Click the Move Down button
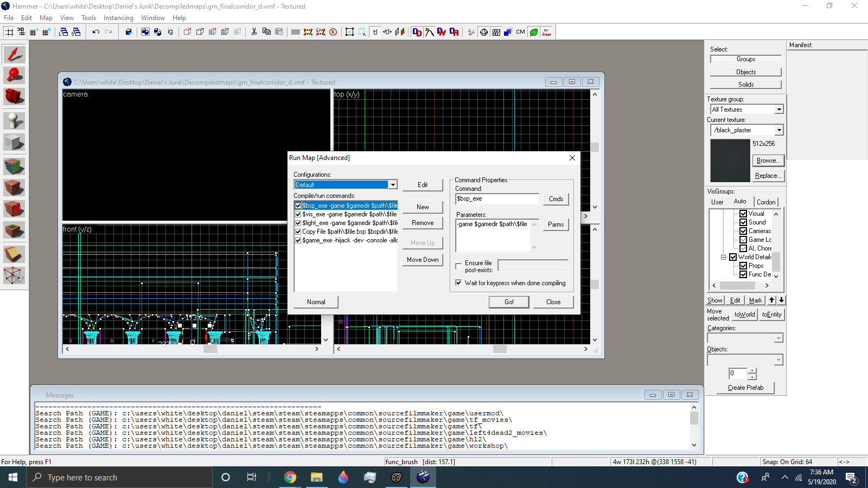The height and width of the screenshot is (488, 868). pyautogui.click(x=423, y=260)
